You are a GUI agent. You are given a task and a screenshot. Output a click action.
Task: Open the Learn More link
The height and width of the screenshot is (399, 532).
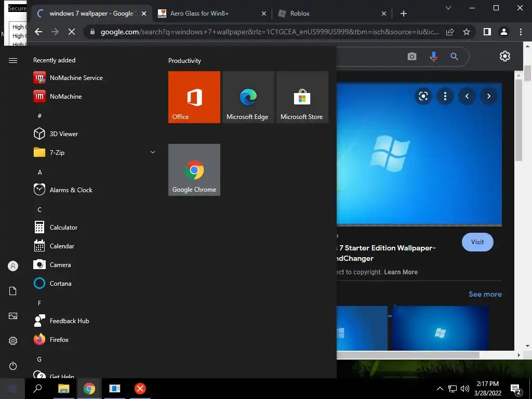click(401, 272)
